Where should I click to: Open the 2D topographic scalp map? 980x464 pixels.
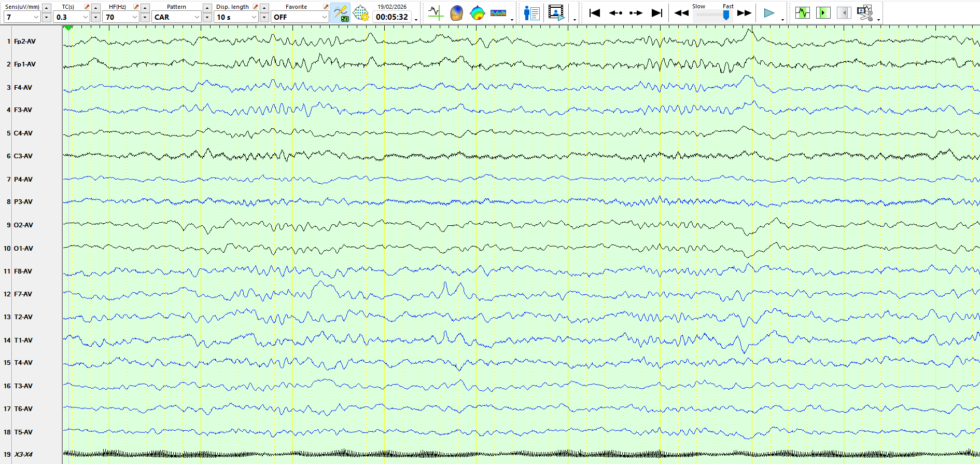coord(477,13)
